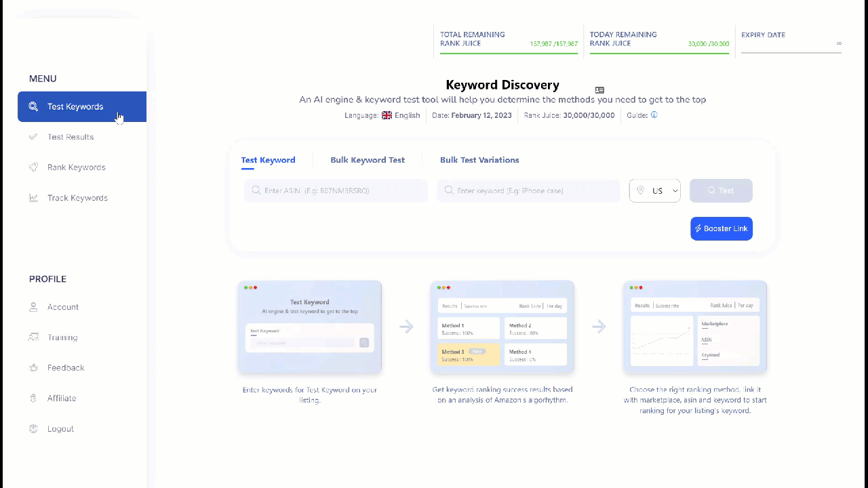This screenshot has width=868, height=488.
Task: Click the Track Keywords chart icon
Action: click(x=33, y=198)
